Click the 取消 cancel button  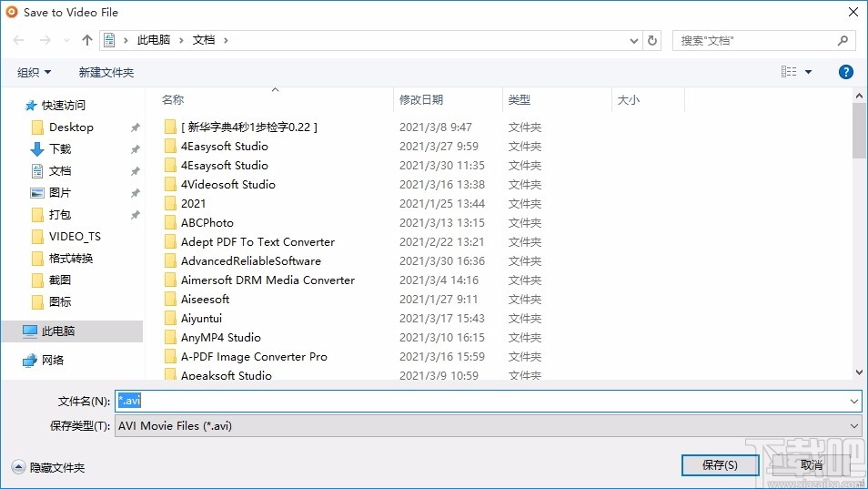click(811, 465)
